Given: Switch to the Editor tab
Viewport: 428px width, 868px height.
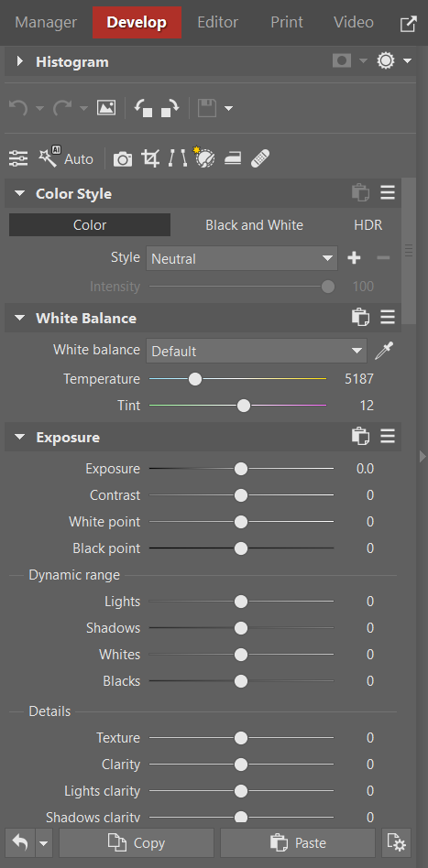Looking at the screenshot, I should pyautogui.click(x=217, y=22).
